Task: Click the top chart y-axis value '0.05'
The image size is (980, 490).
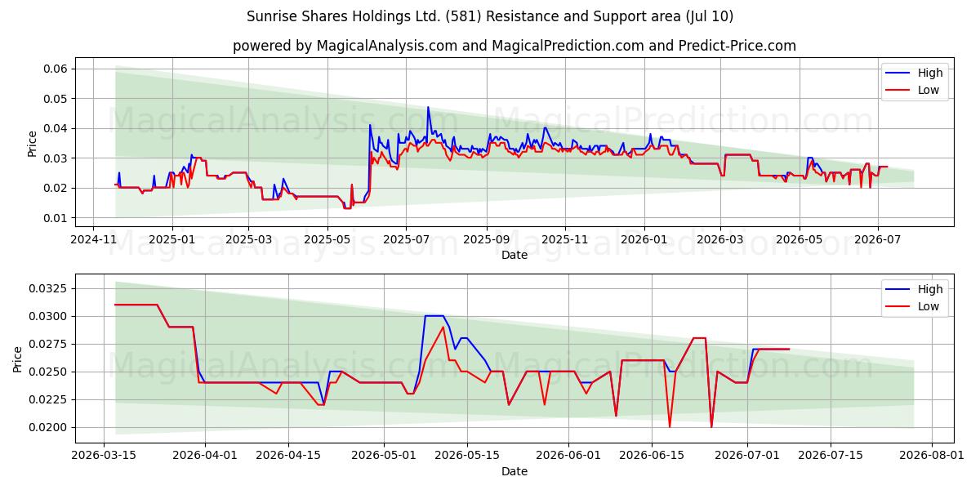Action: point(55,99)
